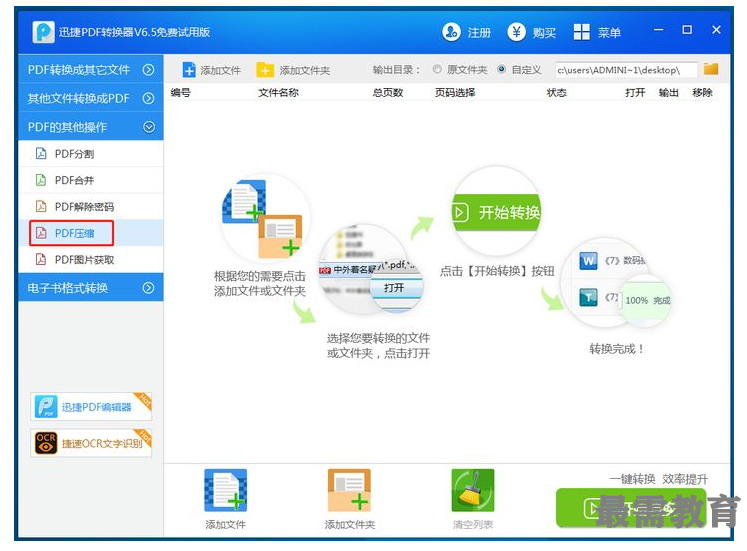747x551 pixels.
Task: Select PDF压缩 in the sidebar
Action: pos(91,233)
